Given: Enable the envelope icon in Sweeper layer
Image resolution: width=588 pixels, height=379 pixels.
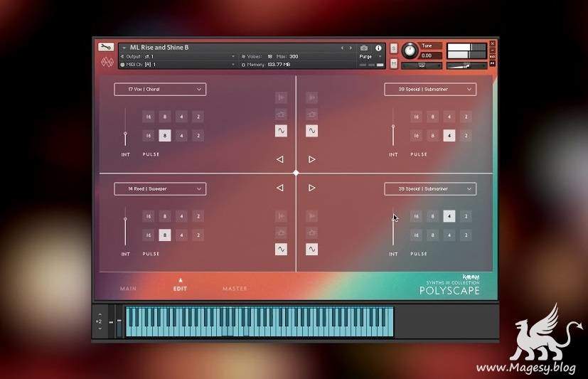Looking at the screenshot, I should [x=281, y=233].
